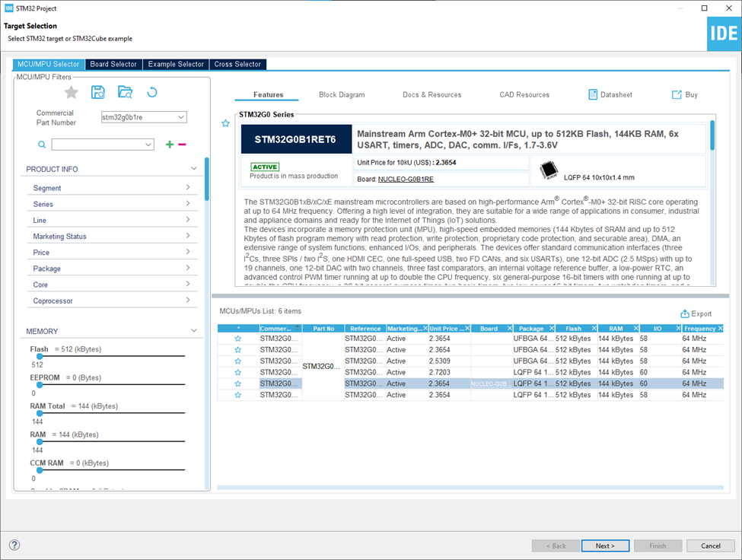Adjust the CCM RAM slider handle
This screenshot has height=560, width=742.
pyautogui.click(x=40, y=469)
